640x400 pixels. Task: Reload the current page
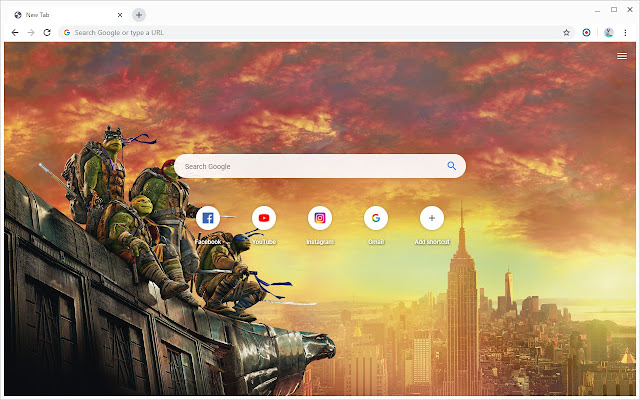[47, 33]
